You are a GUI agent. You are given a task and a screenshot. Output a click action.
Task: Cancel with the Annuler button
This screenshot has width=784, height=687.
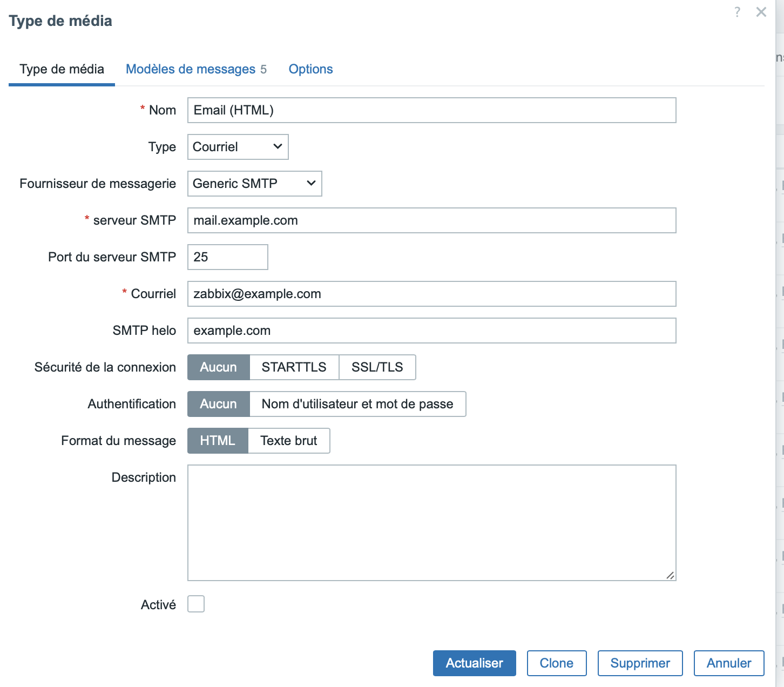coord(728,663)
